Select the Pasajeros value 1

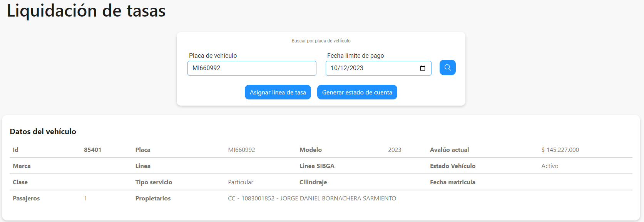(85, 198)
